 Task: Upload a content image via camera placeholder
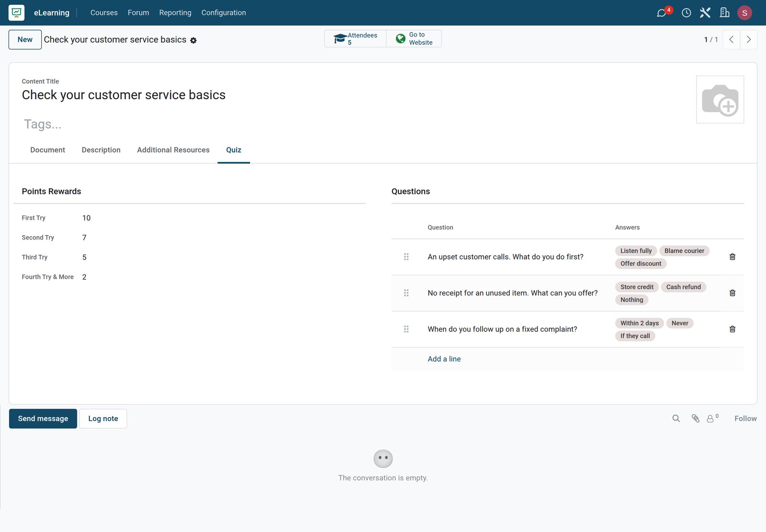point(720,100)
